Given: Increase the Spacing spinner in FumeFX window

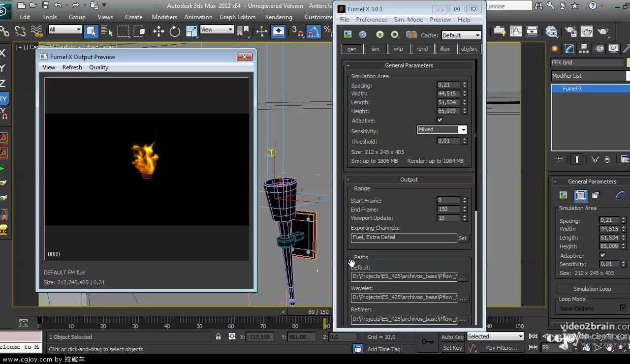Looking at the screenshot, I should [465, 83].
